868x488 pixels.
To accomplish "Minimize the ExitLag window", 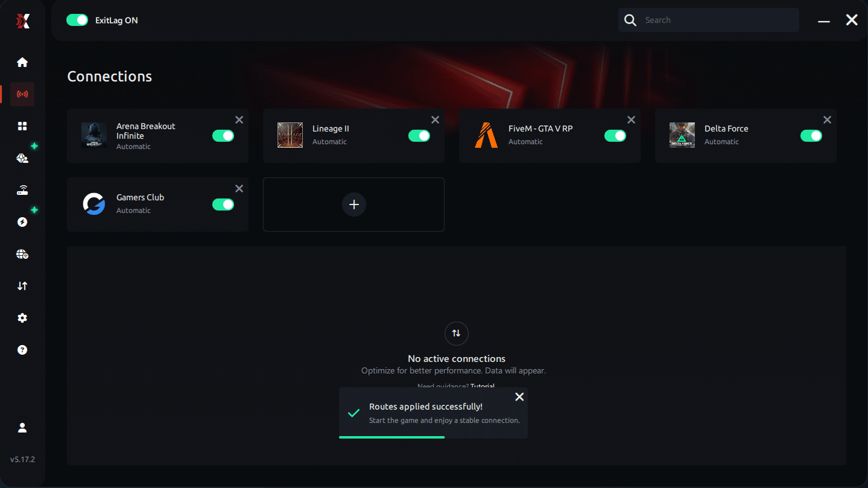I will [824, 21].
